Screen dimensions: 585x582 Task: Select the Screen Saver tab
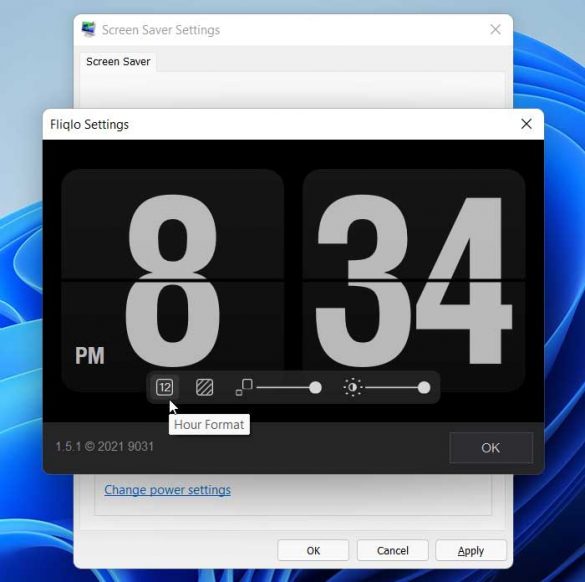click(118, 62)
